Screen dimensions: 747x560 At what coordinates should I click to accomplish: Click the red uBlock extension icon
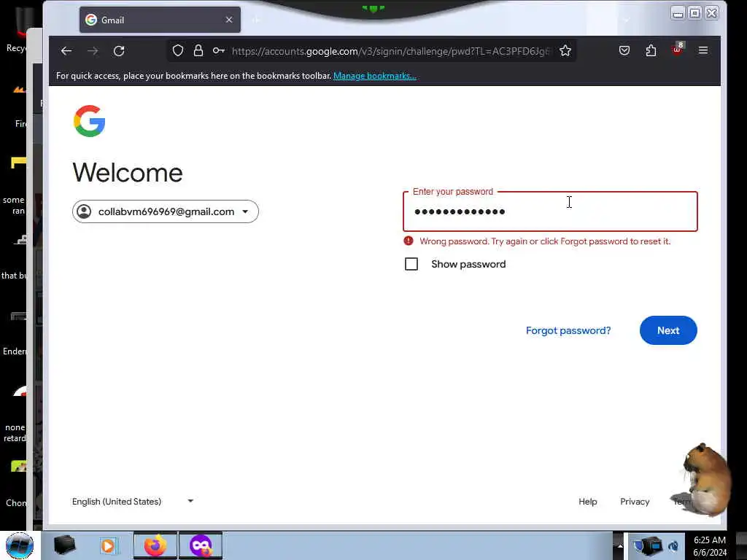[x=678, y=49]
